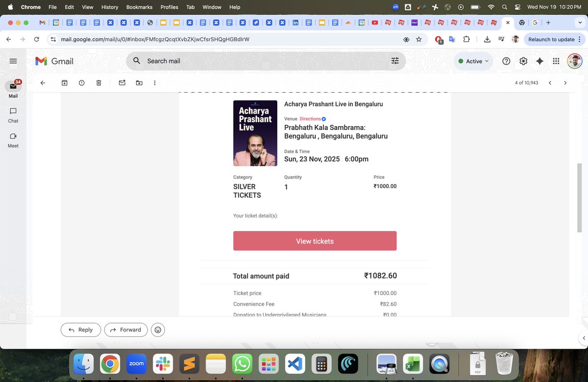588x382 pixels.
Task: Open the Move to folder icon
Action: tap(139, 83)
